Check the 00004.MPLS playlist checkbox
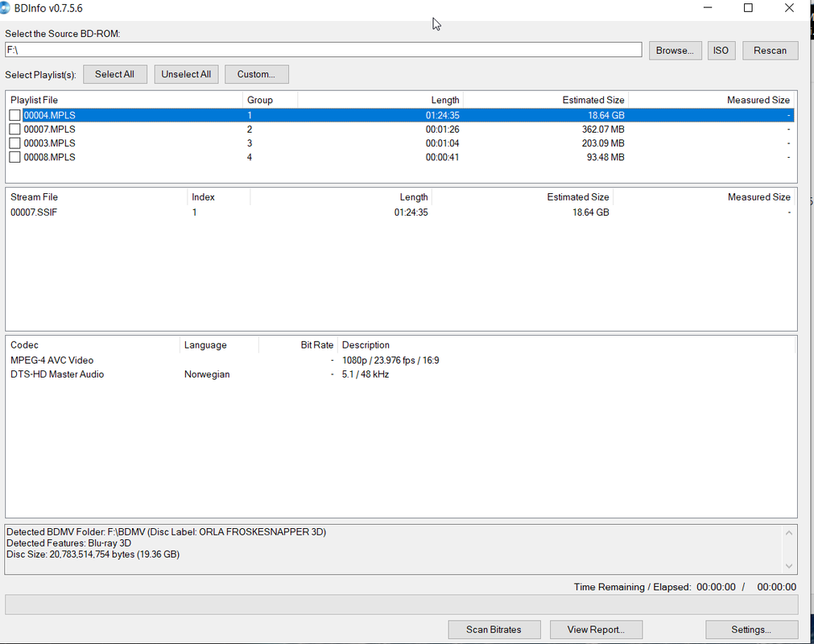The image size is (814, 644). click(15, 115)
